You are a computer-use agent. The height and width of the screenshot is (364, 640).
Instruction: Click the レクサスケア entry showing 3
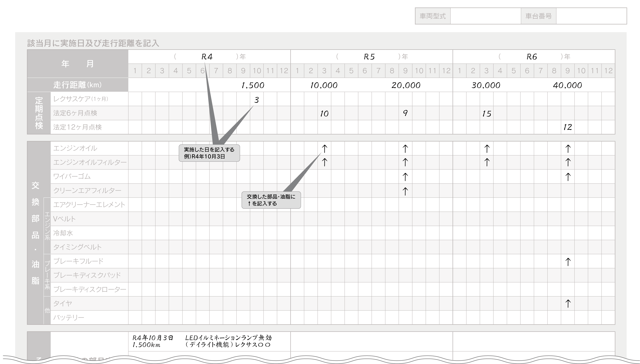point(256,100)
